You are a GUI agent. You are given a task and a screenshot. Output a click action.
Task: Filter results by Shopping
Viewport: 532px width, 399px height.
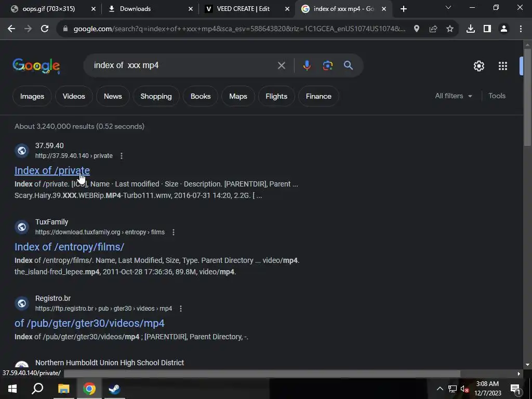156,96
